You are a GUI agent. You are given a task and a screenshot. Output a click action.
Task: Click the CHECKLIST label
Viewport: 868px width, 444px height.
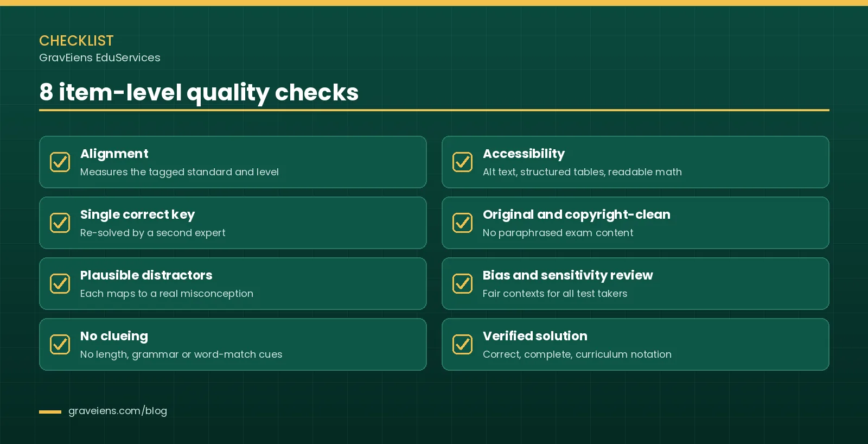tap(76, 41)
